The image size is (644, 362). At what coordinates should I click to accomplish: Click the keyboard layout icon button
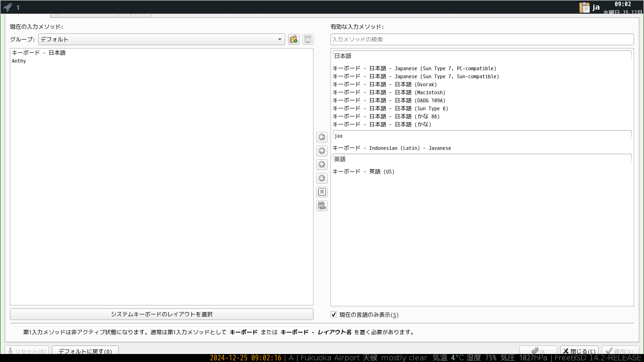click(322, 206)
